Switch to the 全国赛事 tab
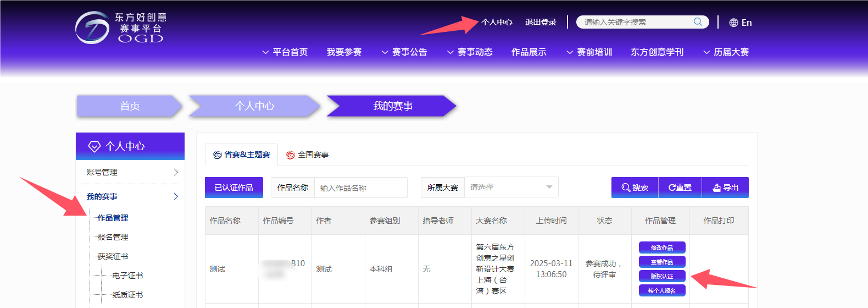 click(308, 155)
